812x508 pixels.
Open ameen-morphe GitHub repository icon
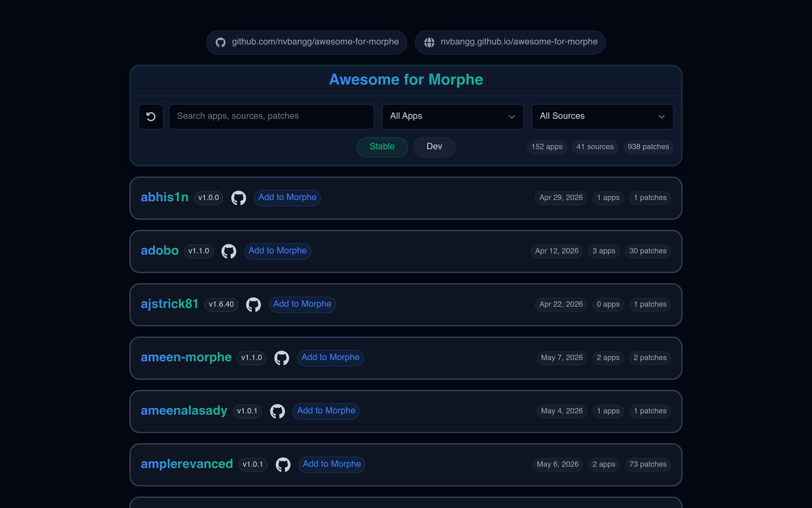[x=282, y=358]
